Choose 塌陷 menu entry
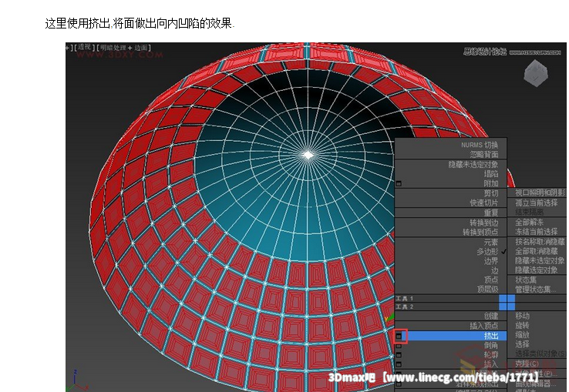Viewport: 569px width, 392px height. pos(491,174)
